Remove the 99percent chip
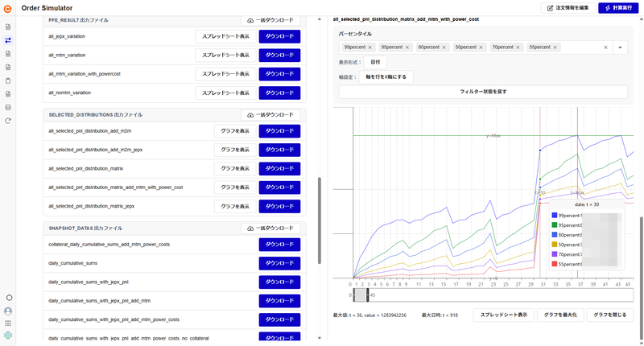This screenshot has width=644, height=346. (x=370, y=47)
